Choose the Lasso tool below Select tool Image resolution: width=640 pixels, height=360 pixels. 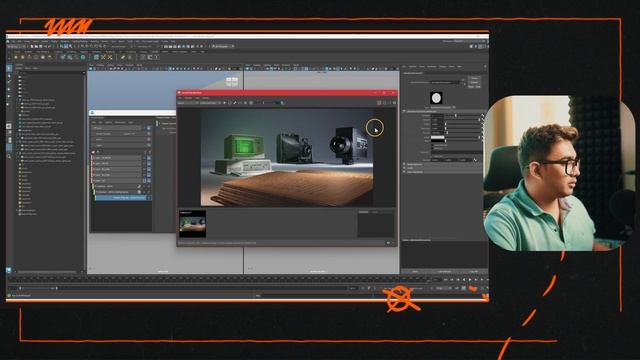[9, 76]
